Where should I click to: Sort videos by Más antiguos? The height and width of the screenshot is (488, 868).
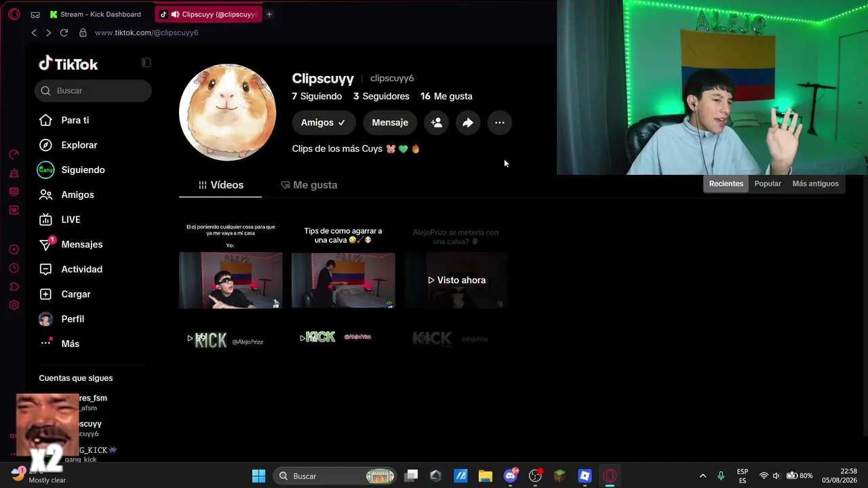(815, 184)
